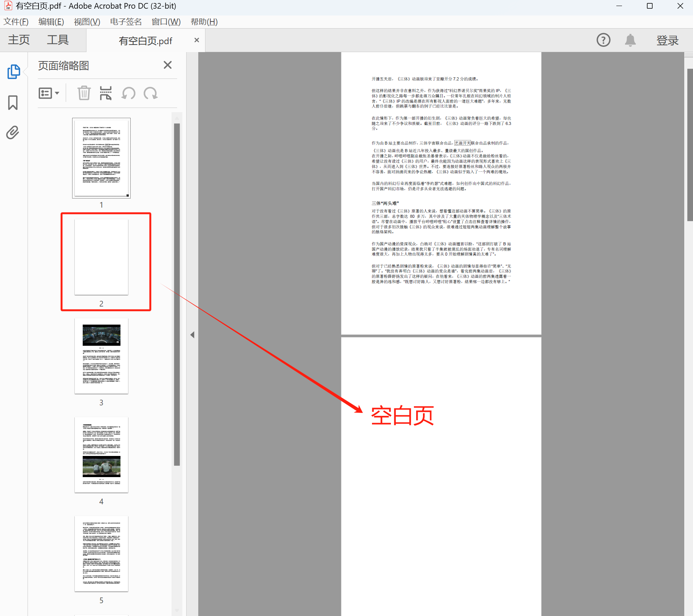Switch to the 主页 tab
The width and height of the screenshot is (693, 616).
click(18, 40)
